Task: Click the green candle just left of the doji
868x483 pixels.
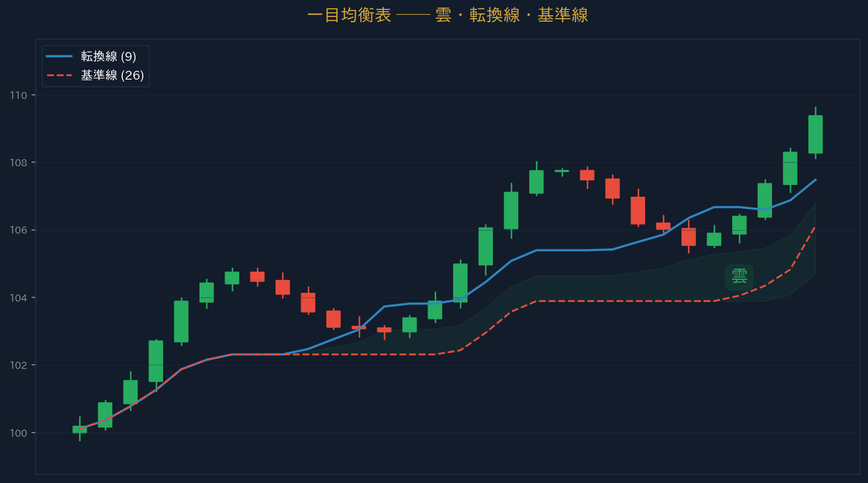Action: pos(536,181)
